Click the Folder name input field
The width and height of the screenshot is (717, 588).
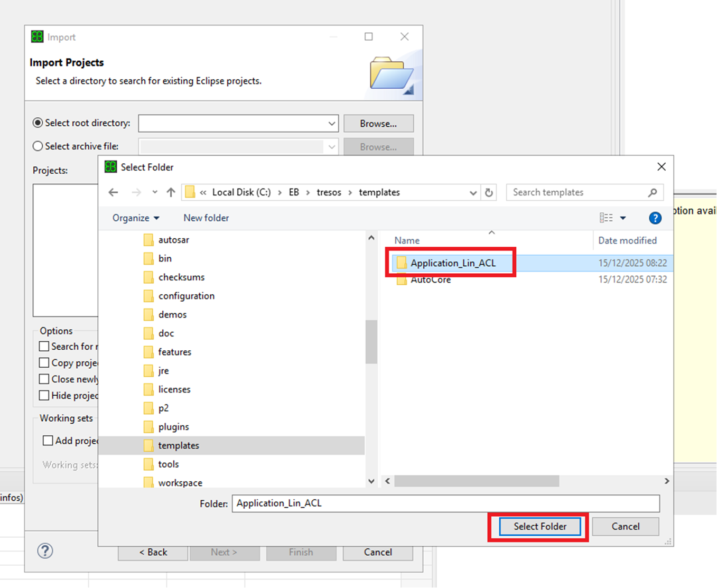coord(445,503)
